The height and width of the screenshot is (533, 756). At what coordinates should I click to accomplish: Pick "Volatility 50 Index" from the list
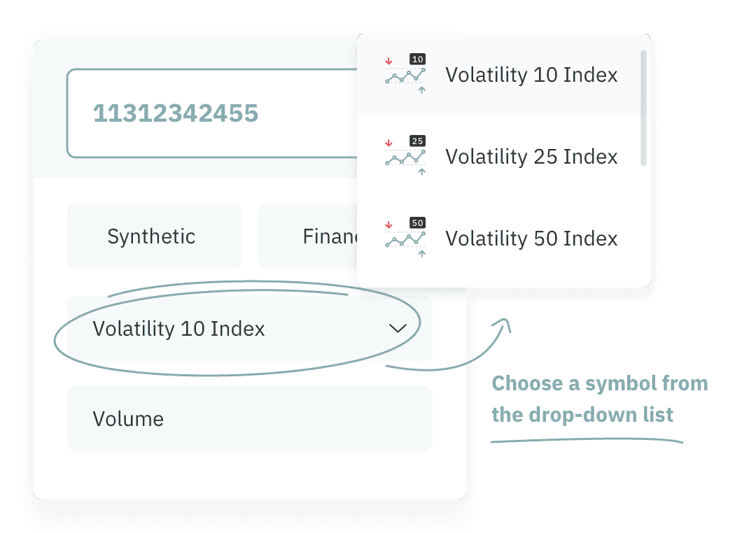click(x=531, y=239)
